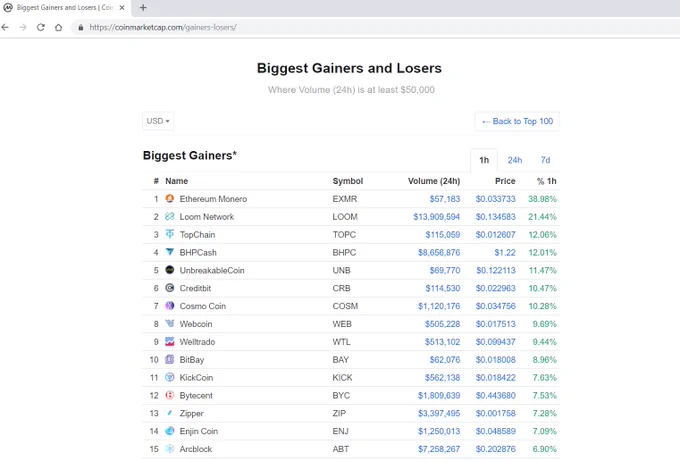The height and width of the screenshot is (461, 680).
Task: Click Back to Top 100 button
Action: point(517,121)
